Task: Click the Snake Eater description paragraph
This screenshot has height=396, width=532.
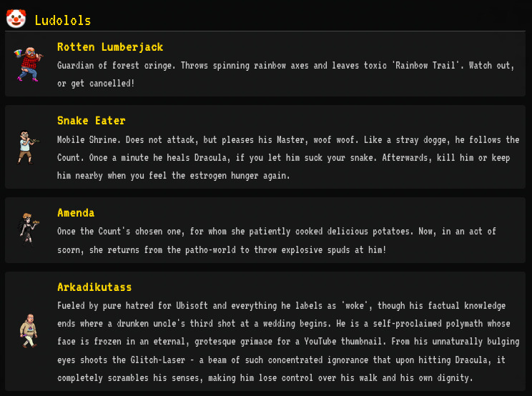Action: pos(287,157)
